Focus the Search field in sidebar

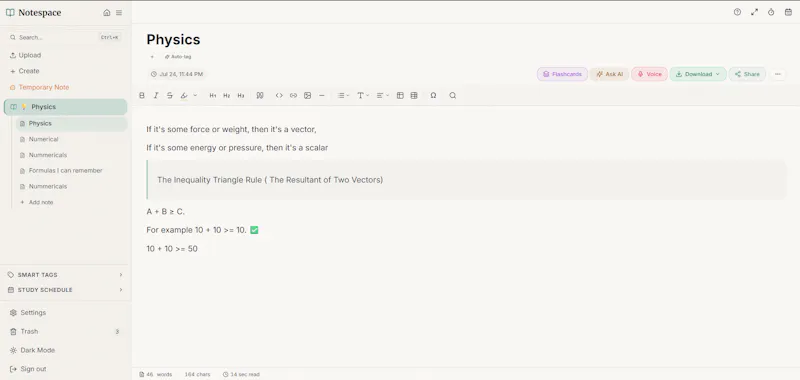point(65,37)
